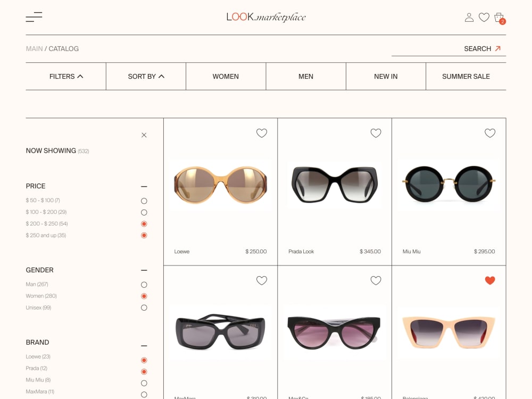Select the Unisex gender filter
532x399 pixels.
(x=144, y=307)
